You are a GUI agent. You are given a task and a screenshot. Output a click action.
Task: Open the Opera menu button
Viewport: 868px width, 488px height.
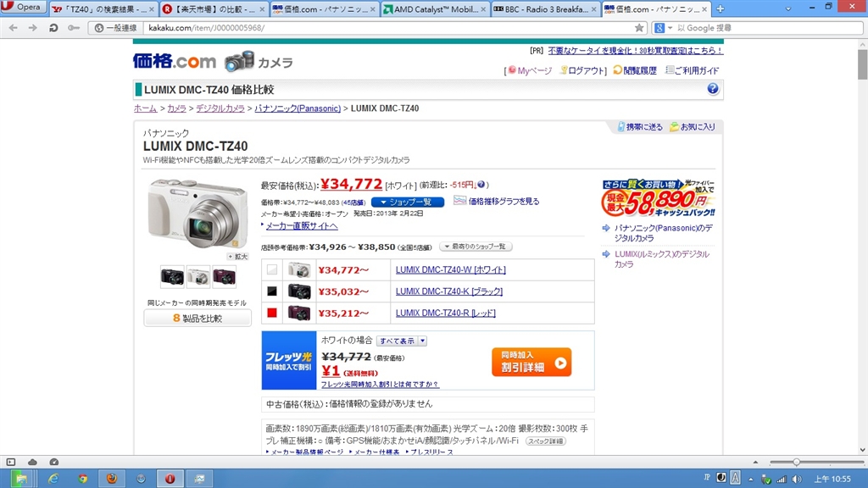(23, 7)
